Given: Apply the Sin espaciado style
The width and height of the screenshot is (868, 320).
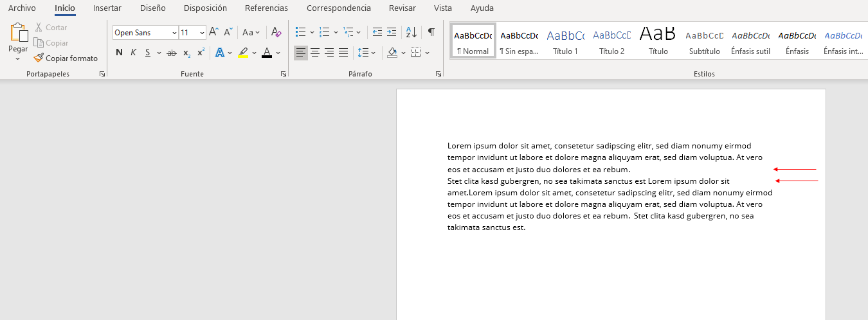Looking at the screenshot, I should point(519,41).
